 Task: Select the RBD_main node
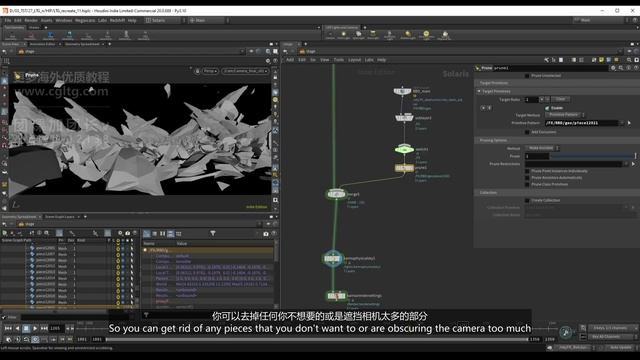pos(402,91)
